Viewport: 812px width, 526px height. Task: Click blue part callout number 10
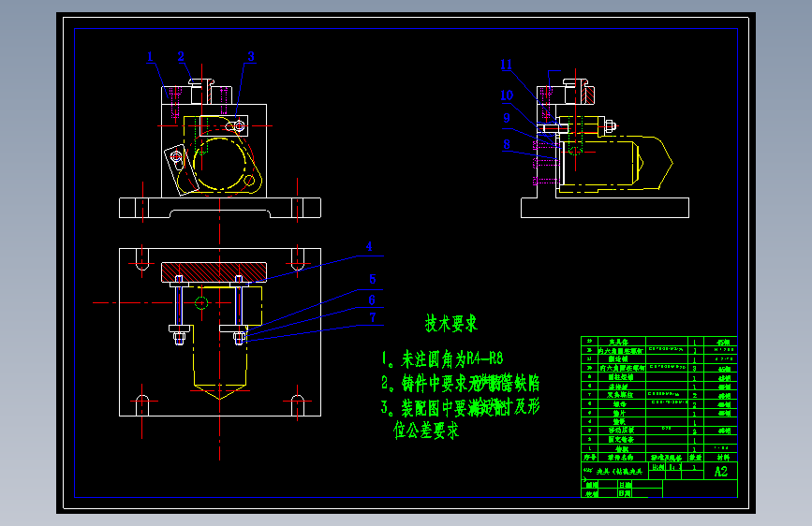point(507,95)
